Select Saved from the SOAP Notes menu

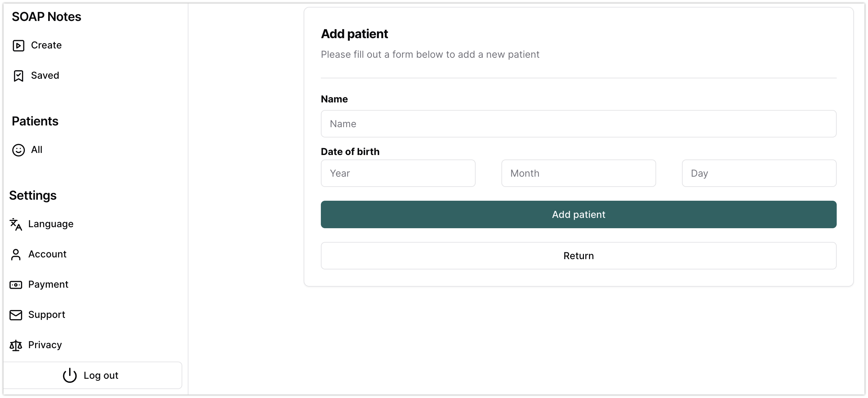pyautogui.click(x=45, y=75)
